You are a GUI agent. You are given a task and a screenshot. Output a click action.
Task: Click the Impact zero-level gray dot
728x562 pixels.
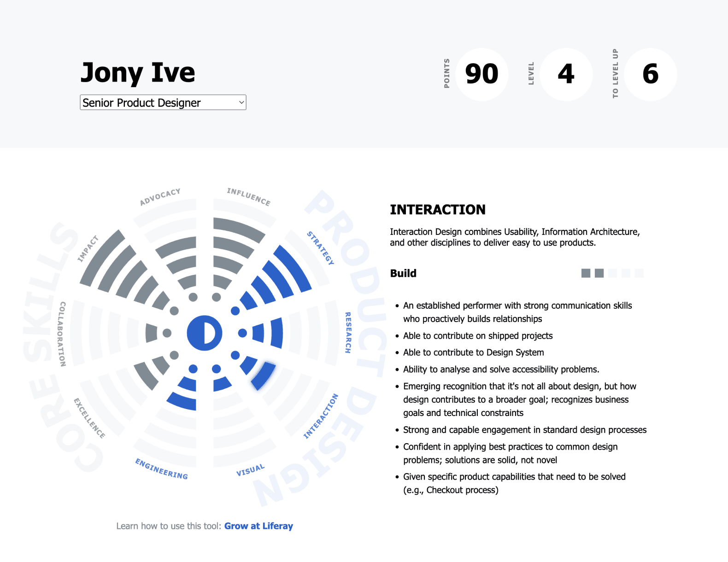coord(174,311)
